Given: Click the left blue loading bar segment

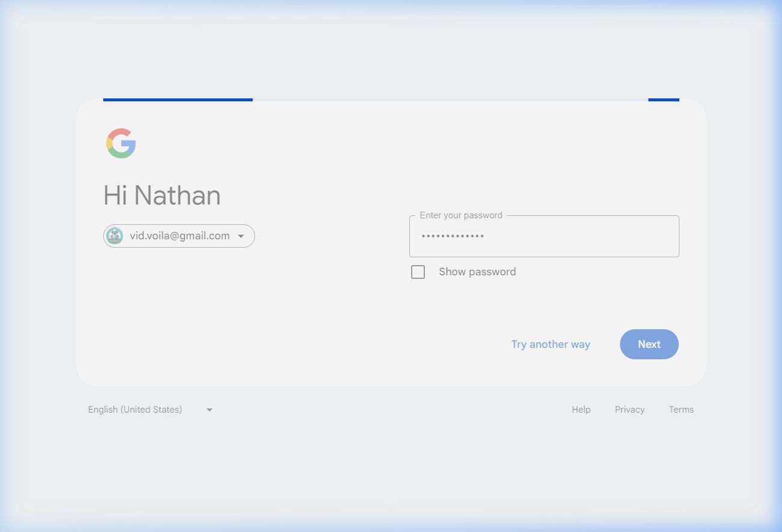Looking at the screenshot, I should click(178, 100).
